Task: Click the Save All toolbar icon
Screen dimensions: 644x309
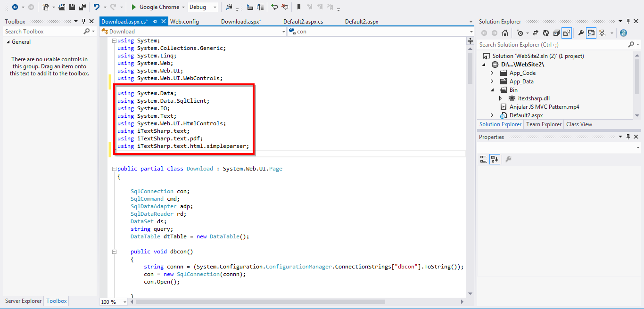Action: tap(83, 7)
